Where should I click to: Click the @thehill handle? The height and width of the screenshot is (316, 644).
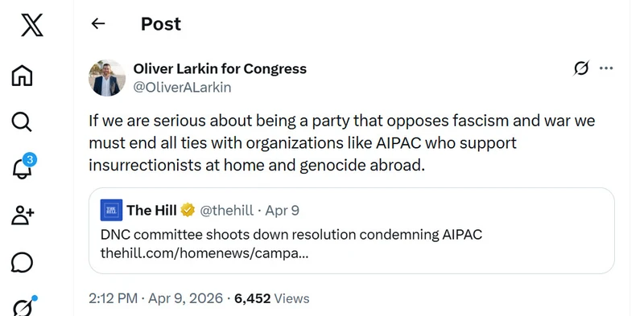(x=227, y=211)
